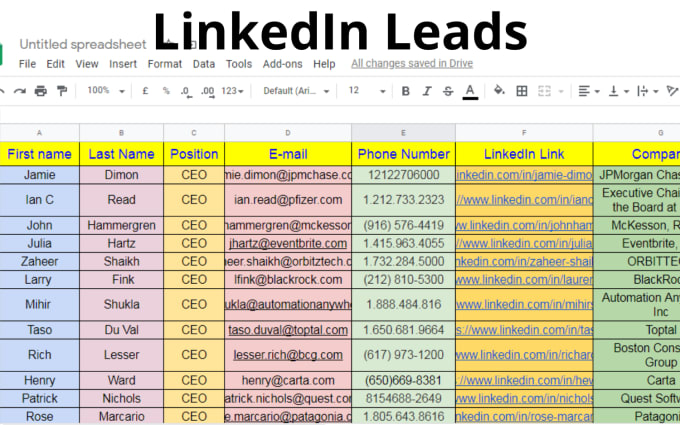Screen dimensions: 680x425
Task: Open the File menu
Action: (x=27, y=64)
